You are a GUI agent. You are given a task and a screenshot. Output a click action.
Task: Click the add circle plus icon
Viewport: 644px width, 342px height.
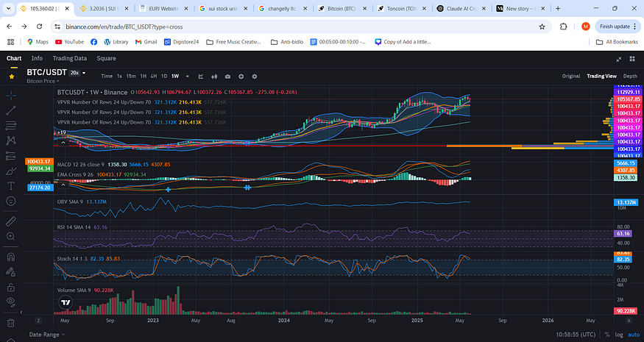coord(241,76)
